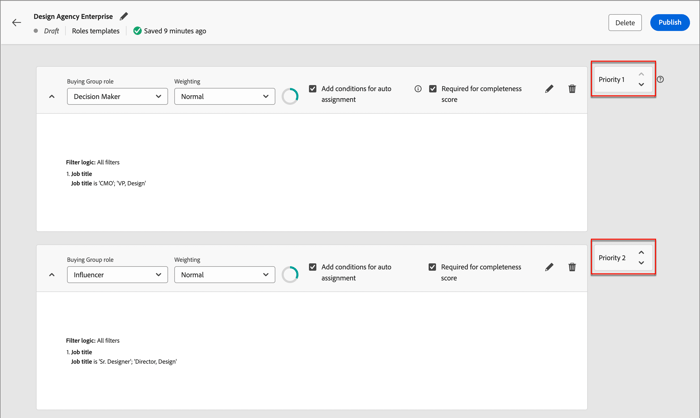The image size is (700, 418).
Task: Click the back arrow icon
Action: [17, 22]
